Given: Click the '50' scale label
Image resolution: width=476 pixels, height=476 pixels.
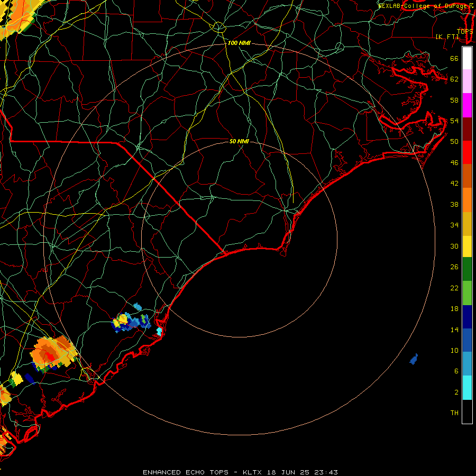Looking at the screenshot, I should point(454,142).
